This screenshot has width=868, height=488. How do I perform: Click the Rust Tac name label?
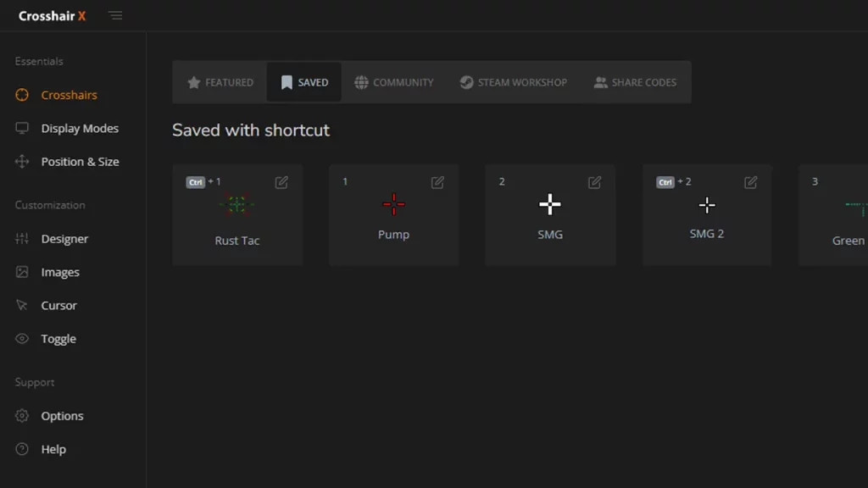[237, 241]
